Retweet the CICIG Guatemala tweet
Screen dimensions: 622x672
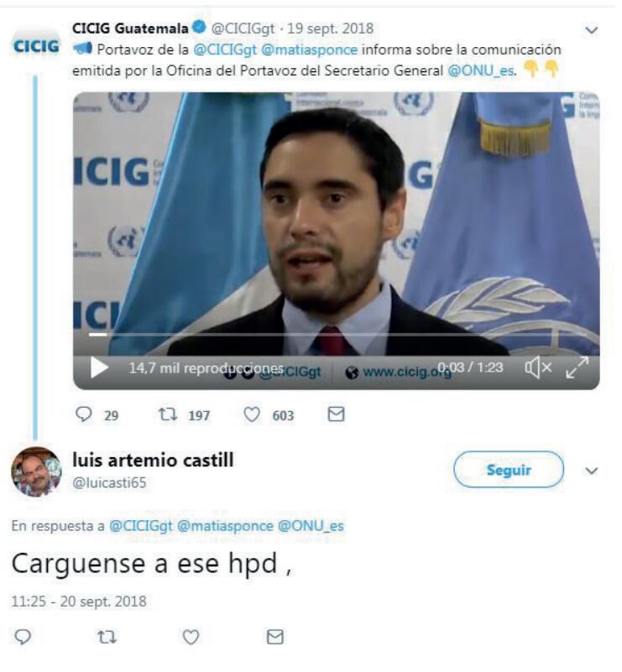click(x=168, y=414)
